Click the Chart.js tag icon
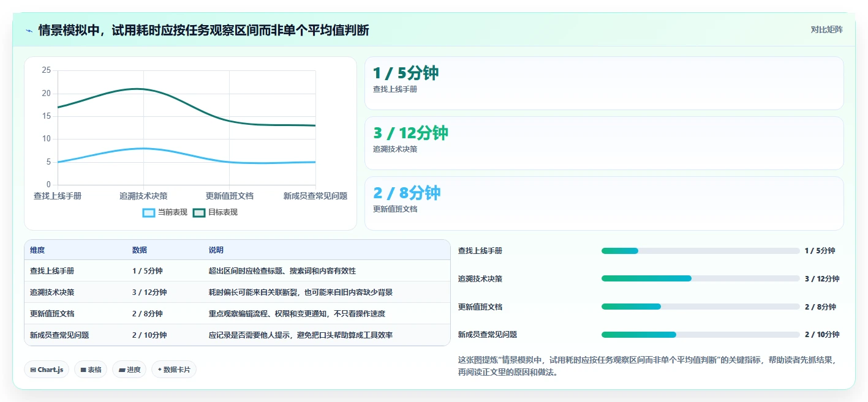Image resolution: width=868 pixels, height=402 pixels. [x=32, y=370]
